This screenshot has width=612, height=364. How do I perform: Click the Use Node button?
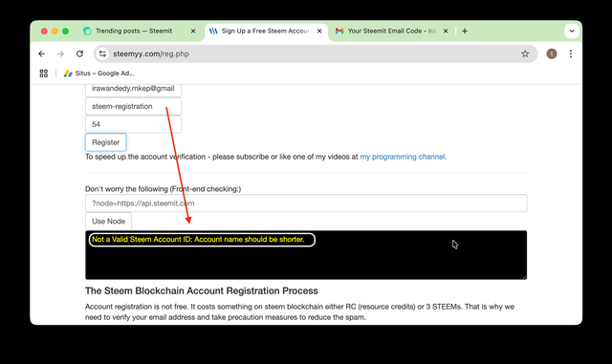(x=108, y=222)
